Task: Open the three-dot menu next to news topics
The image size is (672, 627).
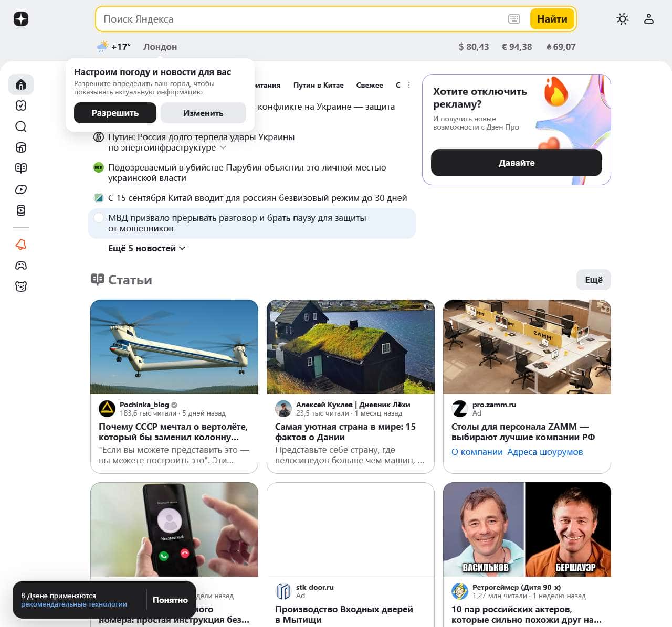Action: 408,84
